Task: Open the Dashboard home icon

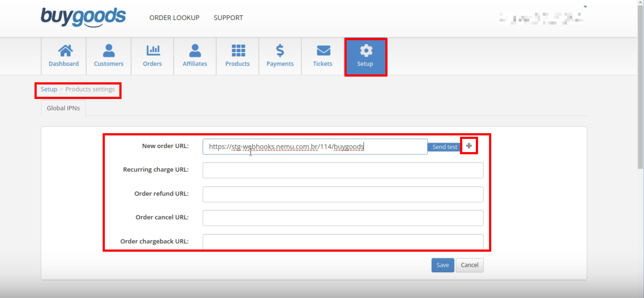Action: tap(65, 51)
